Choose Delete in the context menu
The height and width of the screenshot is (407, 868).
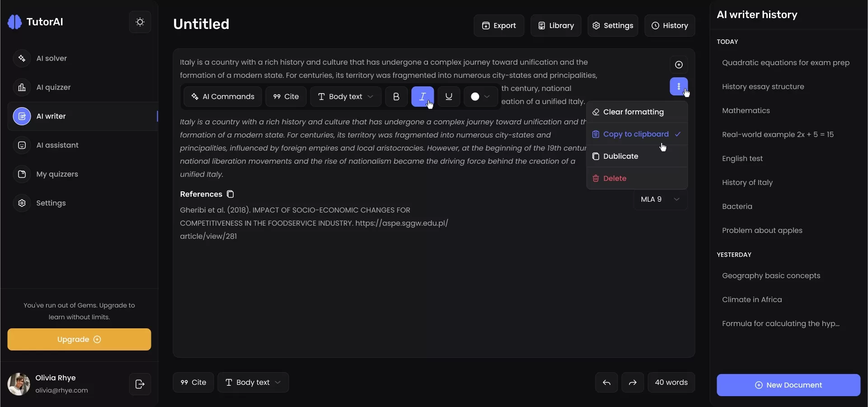coord(615,179)
